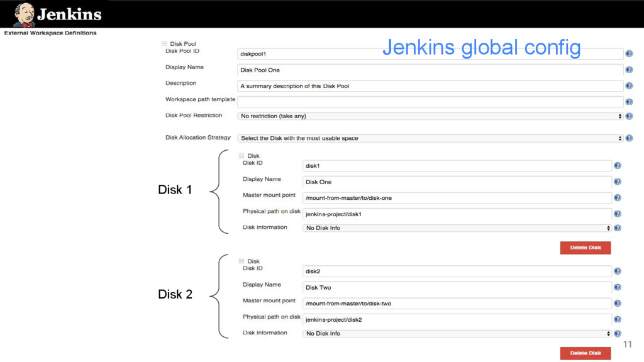Viewport: 644px width, 362px height.
Task: Open Disk Information dropdown for disk1
Action: 457,228
